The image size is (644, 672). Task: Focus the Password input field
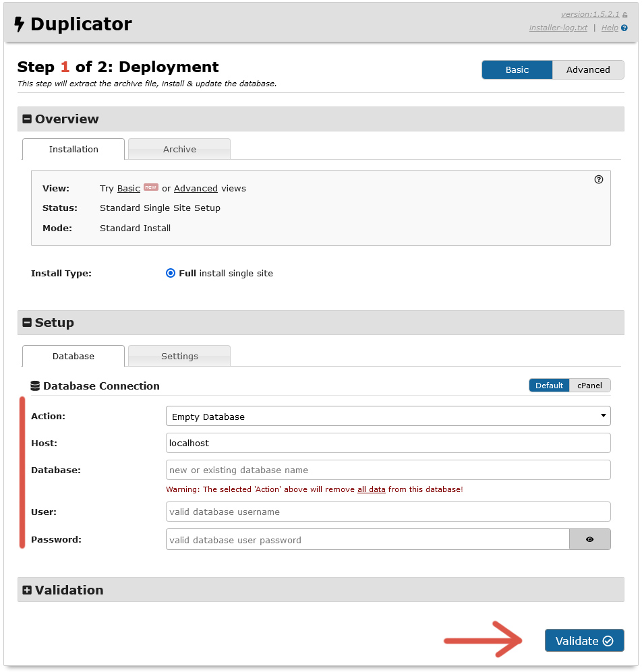point(368,539)
